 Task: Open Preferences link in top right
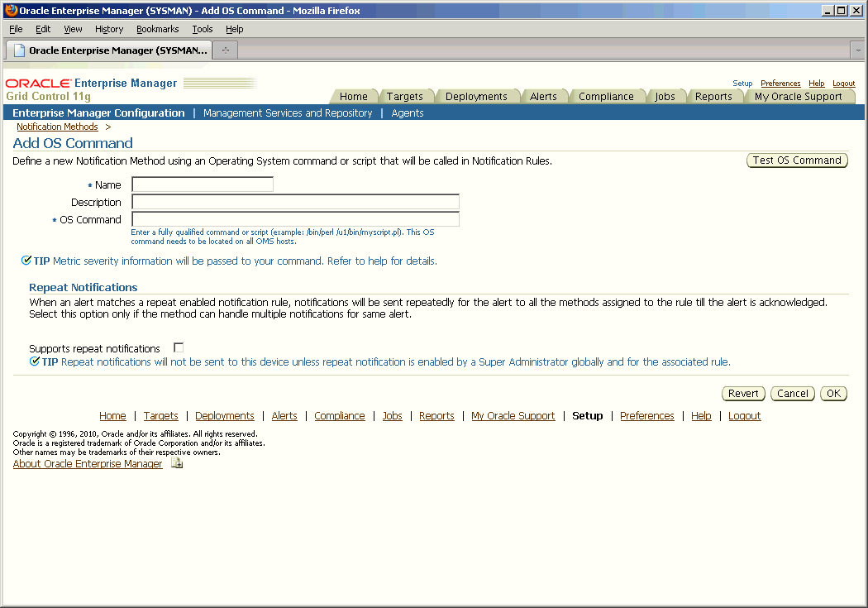coord(780,83)
